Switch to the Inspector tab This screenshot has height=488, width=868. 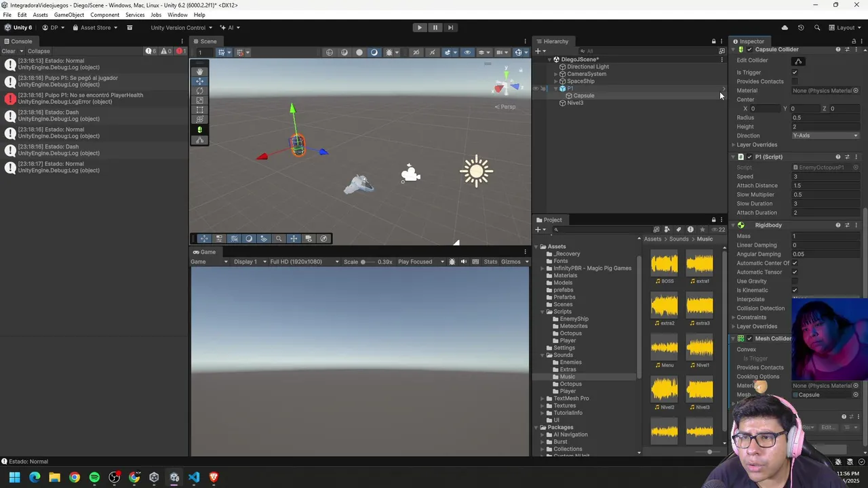pyautogui.click(x=748, y=41)
